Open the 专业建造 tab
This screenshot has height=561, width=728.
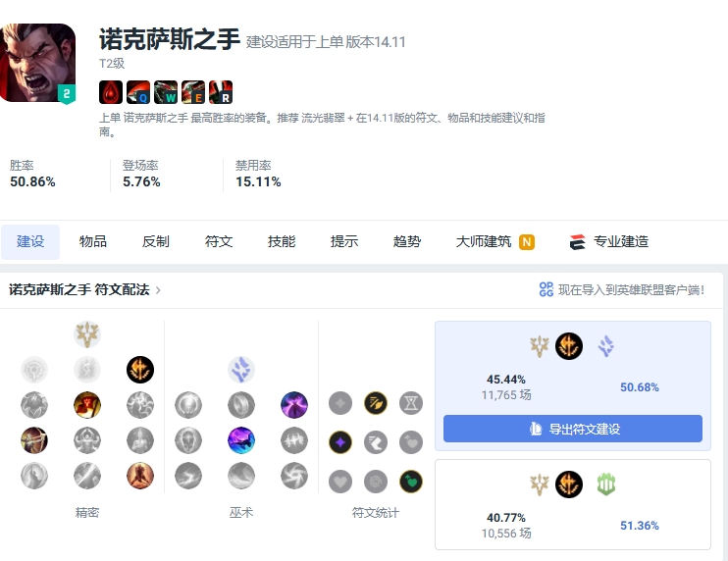point(609,241)
